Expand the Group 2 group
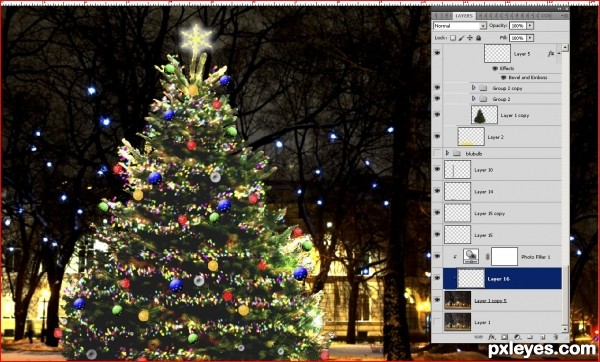Screen dimensions: 600x362 coord(473,98)
